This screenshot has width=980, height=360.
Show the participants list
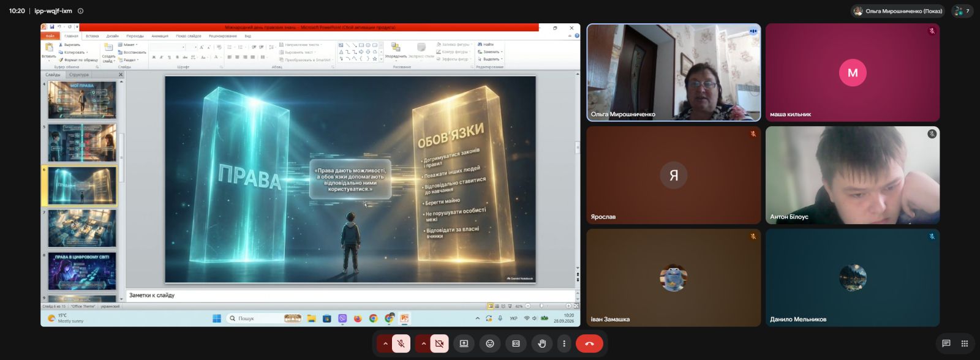point(962,11)
